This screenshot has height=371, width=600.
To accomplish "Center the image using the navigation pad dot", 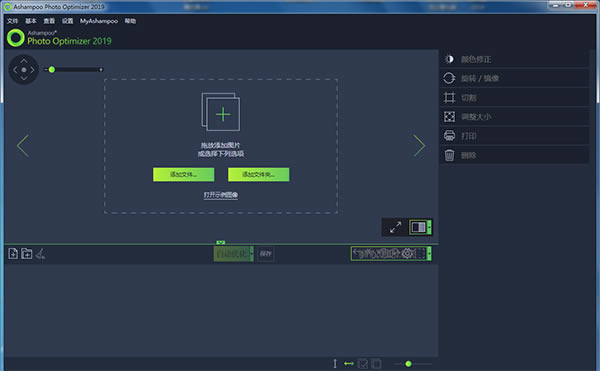I will (24, 70).
